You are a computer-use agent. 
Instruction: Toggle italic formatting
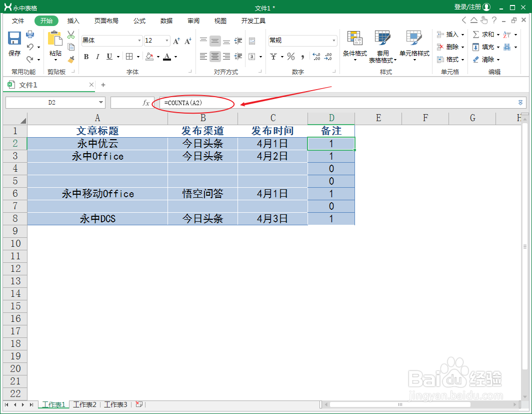click(98, 57)
